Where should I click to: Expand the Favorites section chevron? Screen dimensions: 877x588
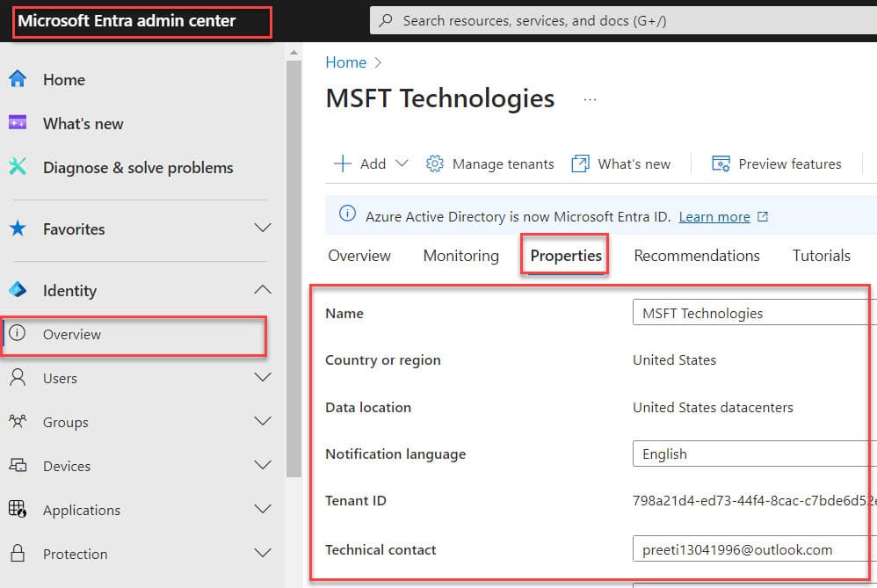263,228
